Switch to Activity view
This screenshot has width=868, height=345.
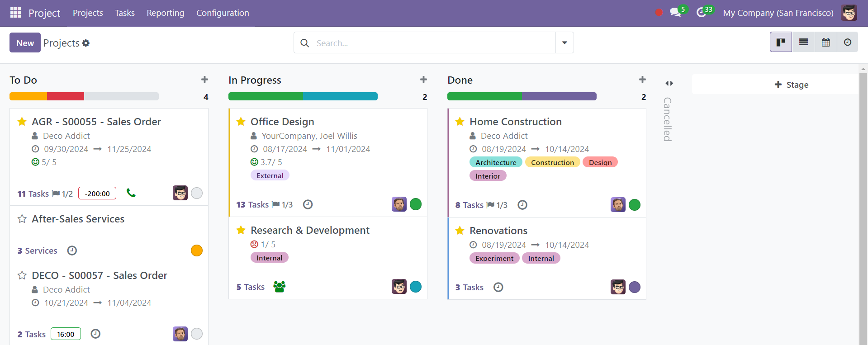point(848,42)
